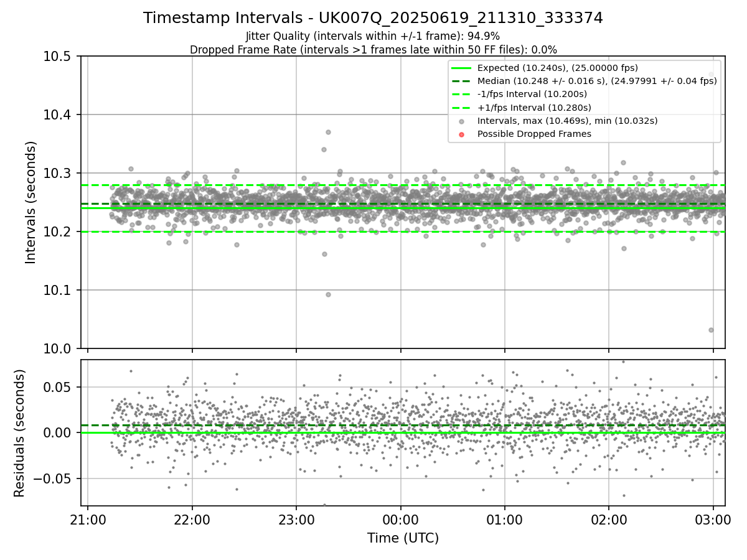Click the 'Residuals (seconds)' y-axis label
Screen dimensions: 747x560
[x=20, y=433]
